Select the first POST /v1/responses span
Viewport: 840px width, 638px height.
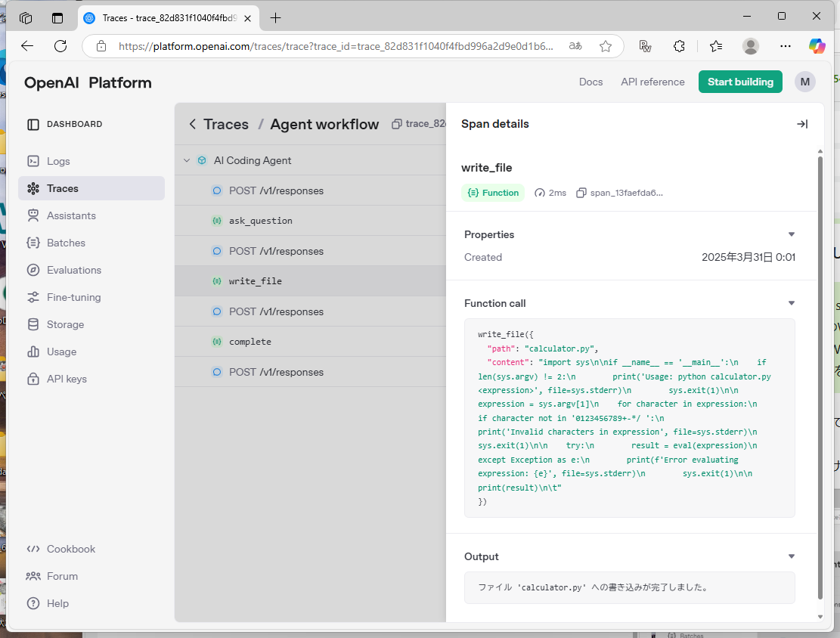(x=310, y=190)
